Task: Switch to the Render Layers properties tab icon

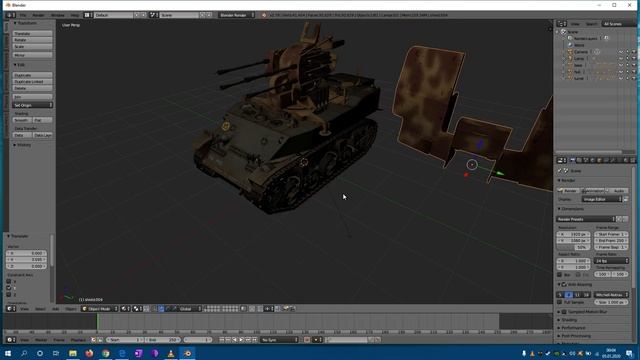Action: pyautogui.click(x=579, y=160)
